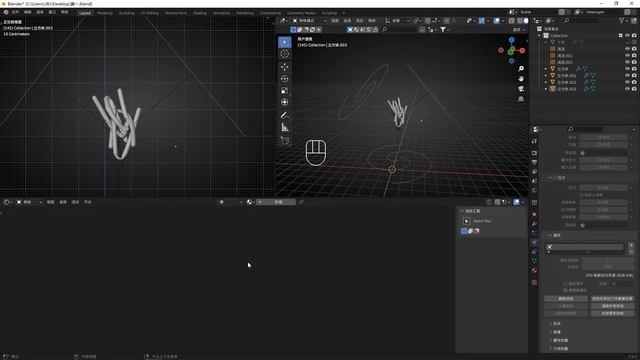
Task: Hide the Collection row with eye icon
Action: pos(627,36)
